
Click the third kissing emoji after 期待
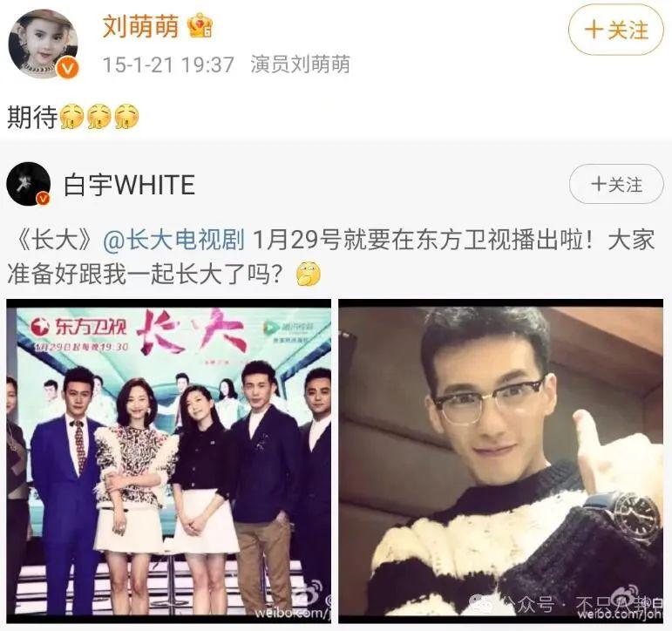127,117
